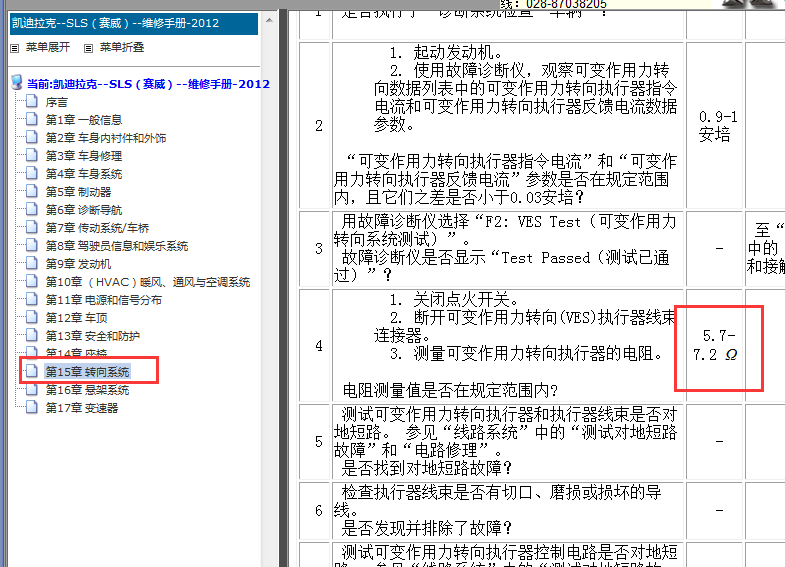The image size is (785, 567).
Task: Click page icon for 第12章 车顶
Action: [x=32, y=318]
